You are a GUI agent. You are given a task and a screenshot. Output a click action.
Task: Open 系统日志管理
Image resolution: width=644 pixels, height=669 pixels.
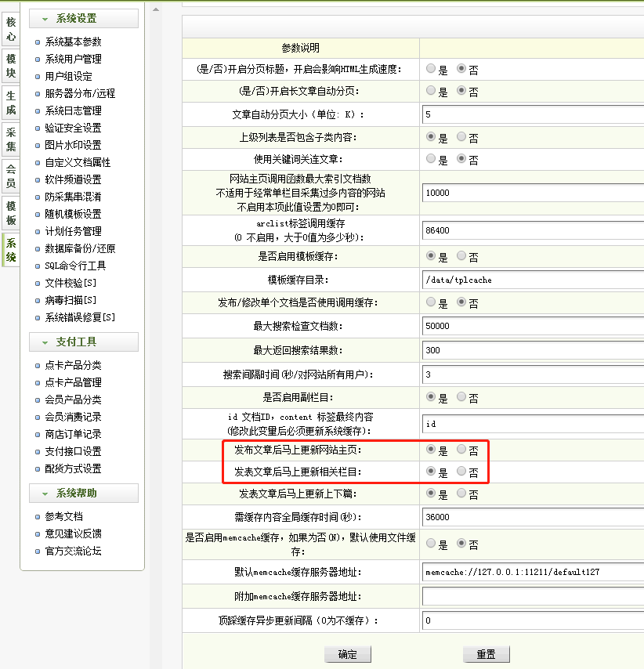73,111
